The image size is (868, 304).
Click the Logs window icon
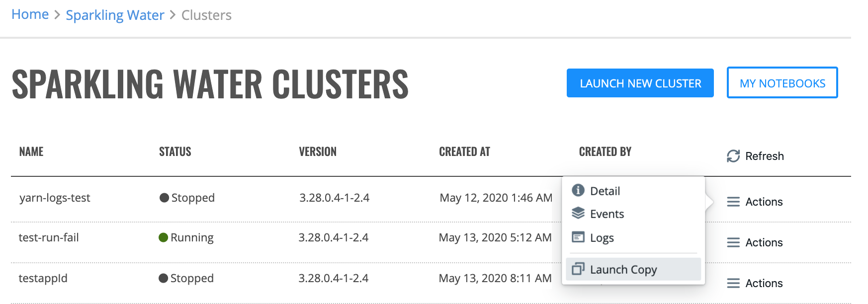point(578,237)
